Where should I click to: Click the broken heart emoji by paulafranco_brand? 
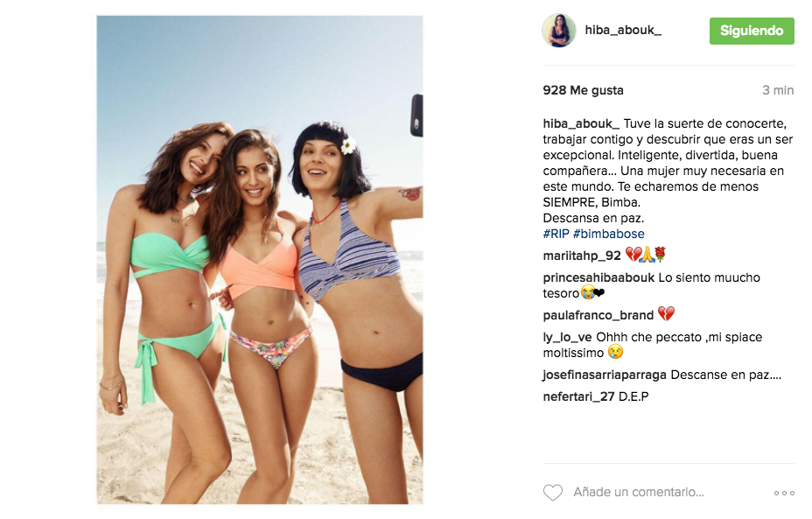click(x=667, y=314)
